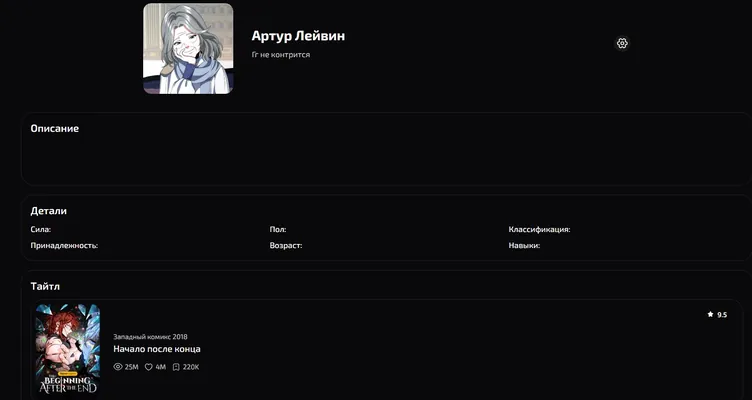Click the Западный комикс 2018 label
Image resolution: width=752 pixels, height=400 pixels.
click(x=151, y=337)
